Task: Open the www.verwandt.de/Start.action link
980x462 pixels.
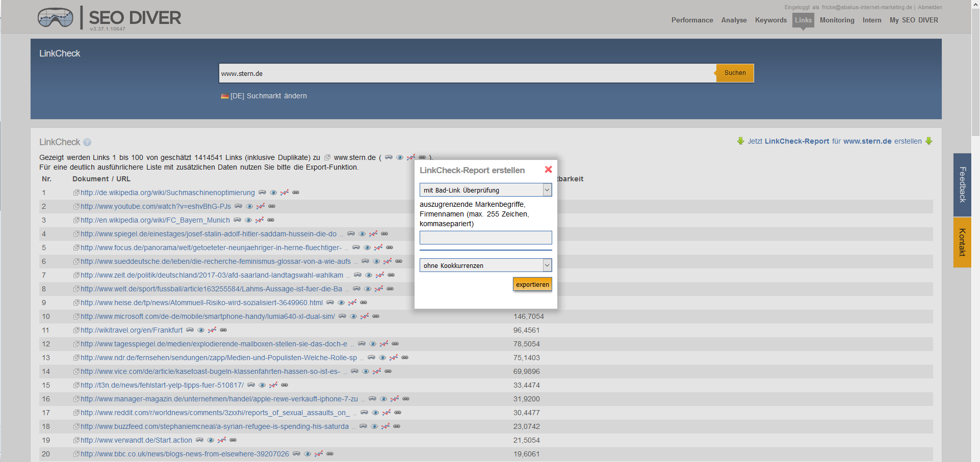Action: click(x=136, y=440)
